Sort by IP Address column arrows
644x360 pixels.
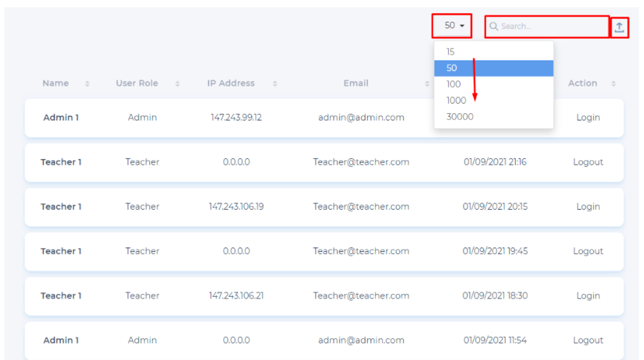pos(275,84)
